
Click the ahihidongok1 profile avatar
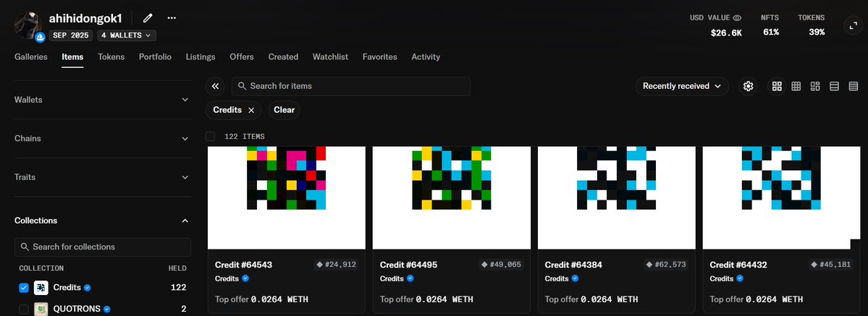[x=28, y=25]
